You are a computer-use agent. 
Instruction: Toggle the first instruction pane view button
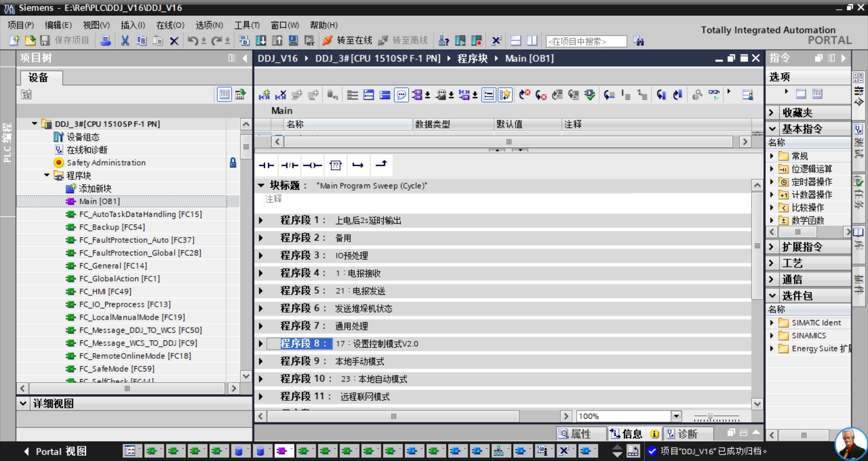[x=801, y=94]
